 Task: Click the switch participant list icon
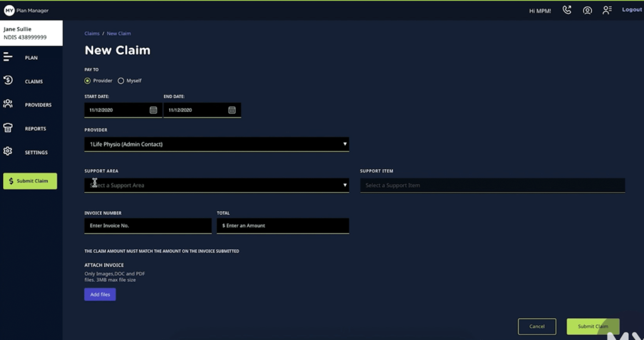pos(607,10)
